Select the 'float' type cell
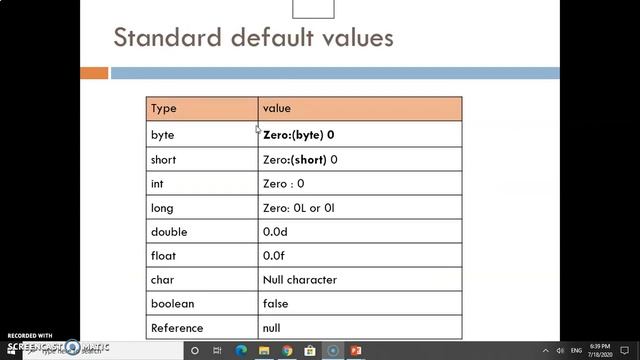Image resolution: width=640 pixels, height=360 pixels. pos(202,256)
